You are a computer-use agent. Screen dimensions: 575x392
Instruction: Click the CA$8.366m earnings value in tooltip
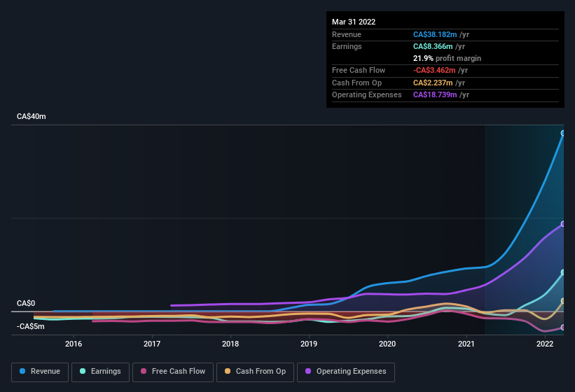coord(433,46)
